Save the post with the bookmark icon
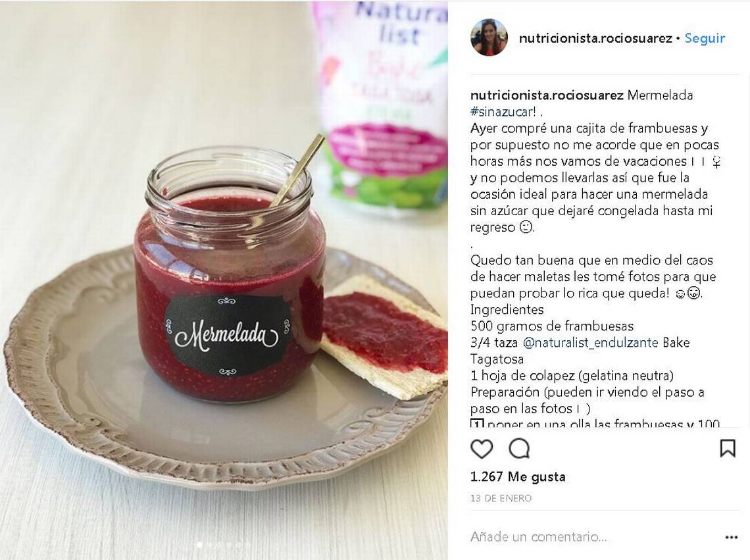The height and width of the screenshot is (560, 750). click(728, 449)
